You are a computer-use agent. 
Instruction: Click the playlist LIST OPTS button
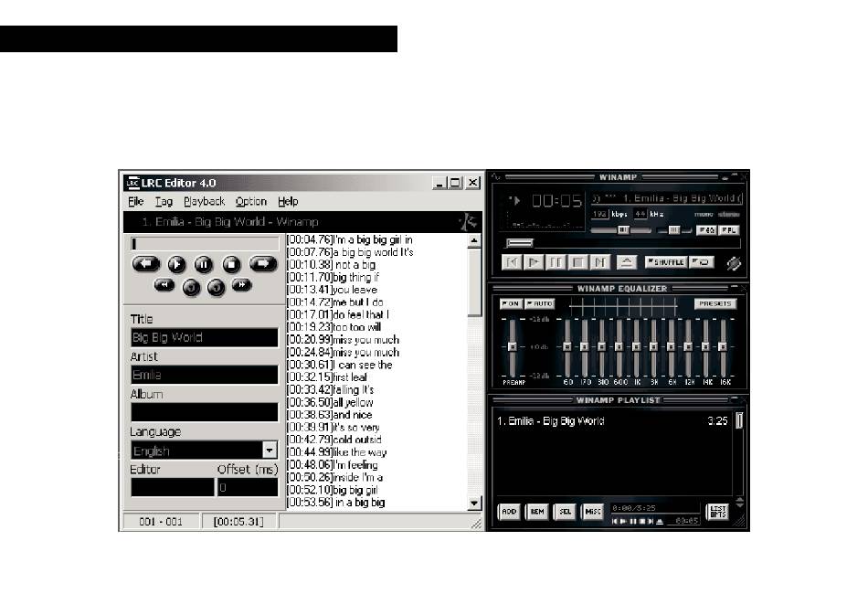point(718,512)
